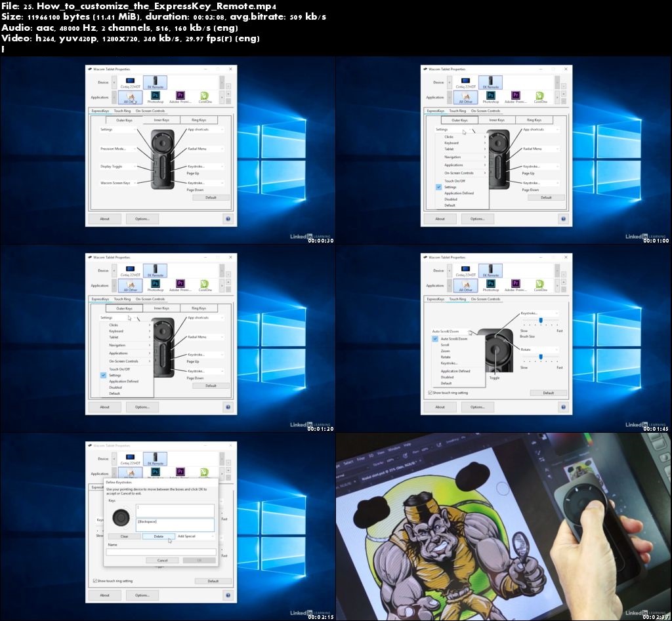Choose Adobe Premiere icon in 00:01:20 frame
Image resolution: width=672 pixels, height=621 pixels.
180,286
